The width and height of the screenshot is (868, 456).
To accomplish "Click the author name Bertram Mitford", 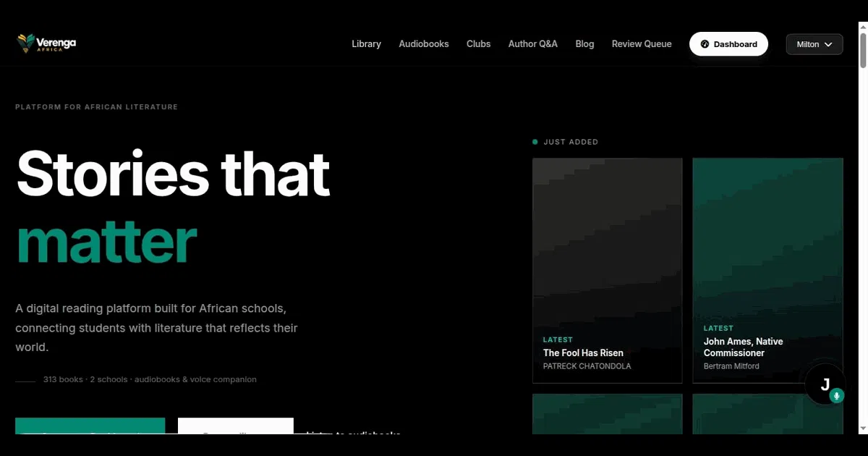I will click(x=731, y=366).
